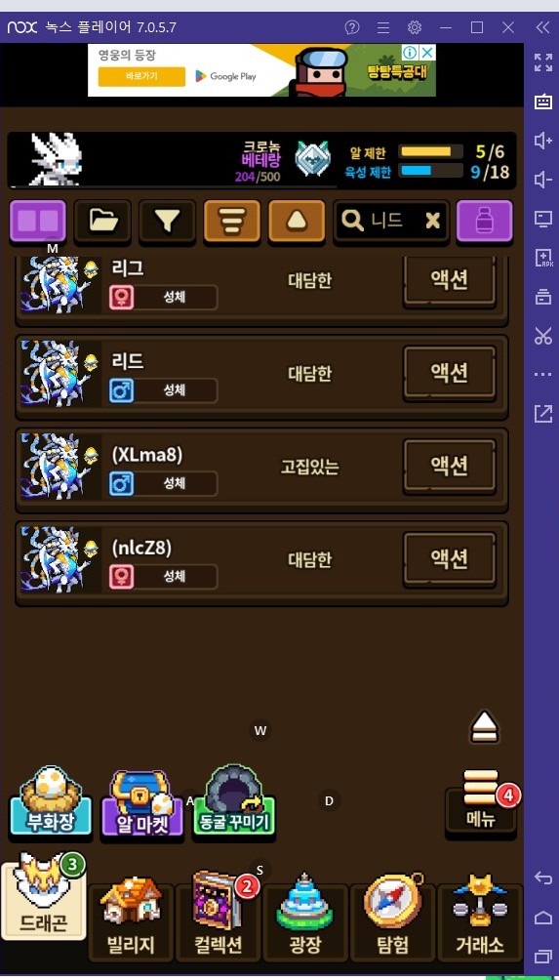Viewport: 559px width, 980px height.
Task: Open the 탐험 compass tab
Action: (393, 921)
